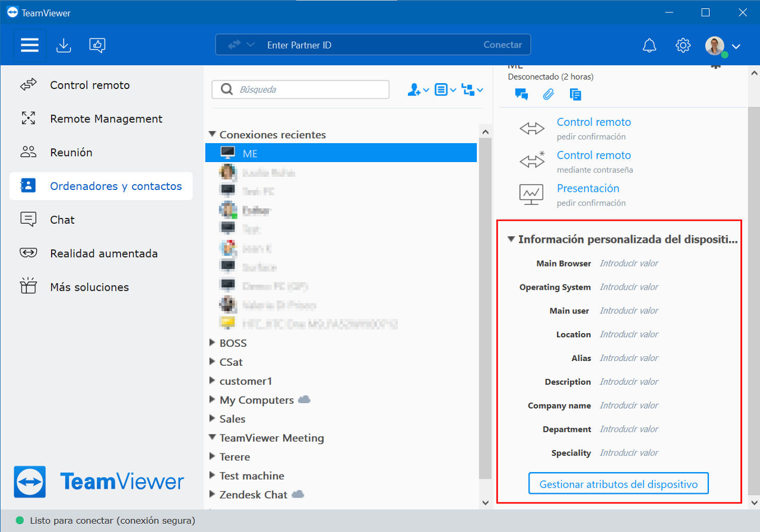Open settings gear in header
The height and width of the screenshot is (532, 760).
[683, 45]
